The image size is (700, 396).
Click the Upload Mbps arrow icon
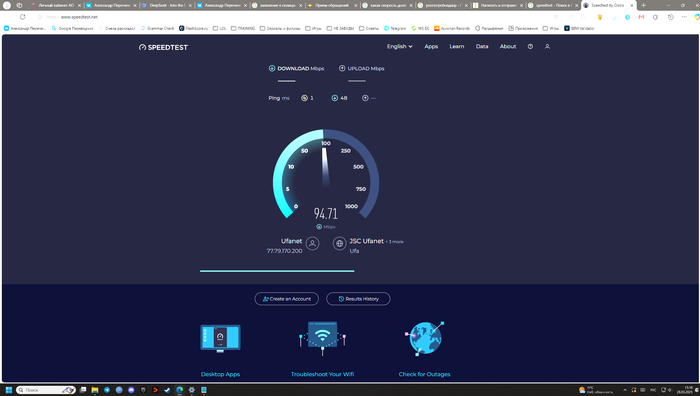click(x=342, y=68)
